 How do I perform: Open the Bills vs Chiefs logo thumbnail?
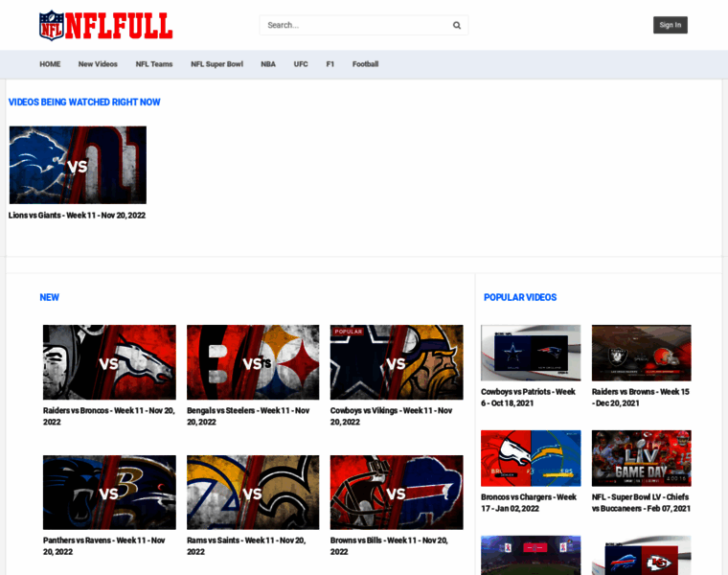click(641, 556)
